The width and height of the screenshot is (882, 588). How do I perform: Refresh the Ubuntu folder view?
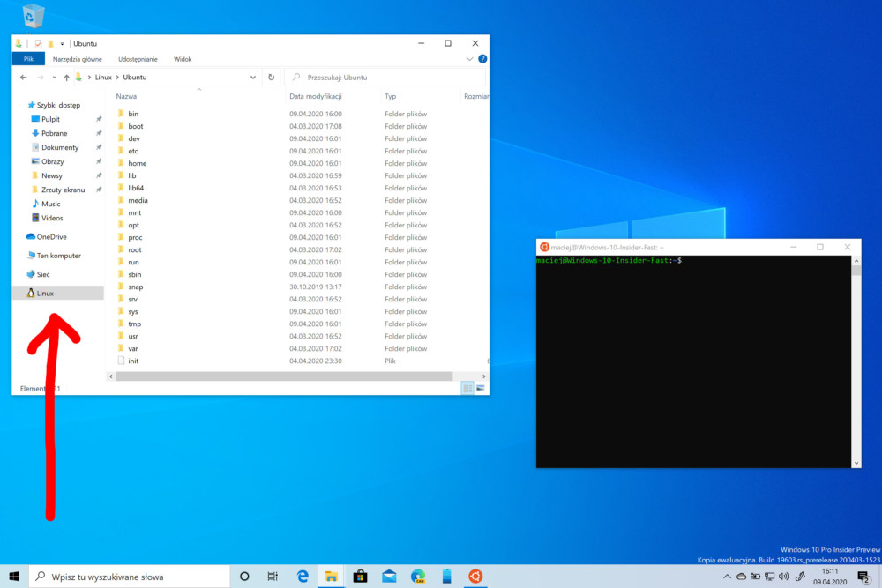[x=271, y=77]
